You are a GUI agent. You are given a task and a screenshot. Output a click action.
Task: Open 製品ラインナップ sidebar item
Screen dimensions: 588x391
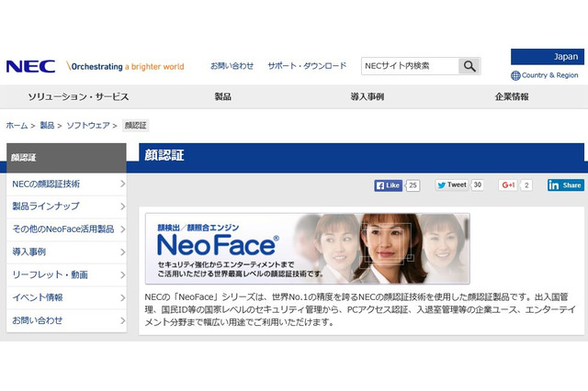[66, 207]
